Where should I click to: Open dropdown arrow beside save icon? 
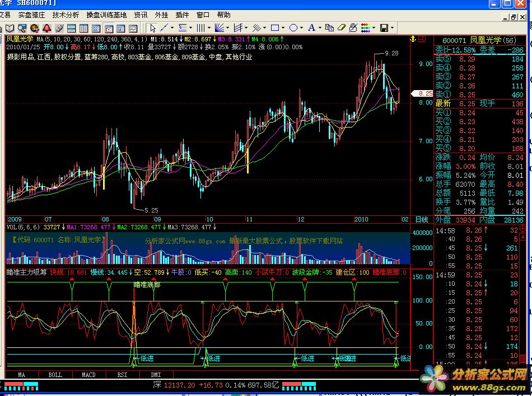(x=392, y=28)
